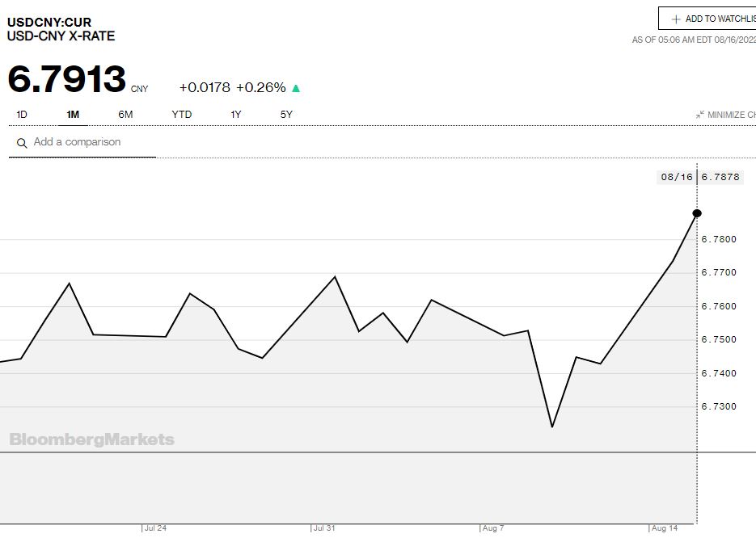Focus the Add a comparison field
Screen dimensions: 756x538
[89, 142]
